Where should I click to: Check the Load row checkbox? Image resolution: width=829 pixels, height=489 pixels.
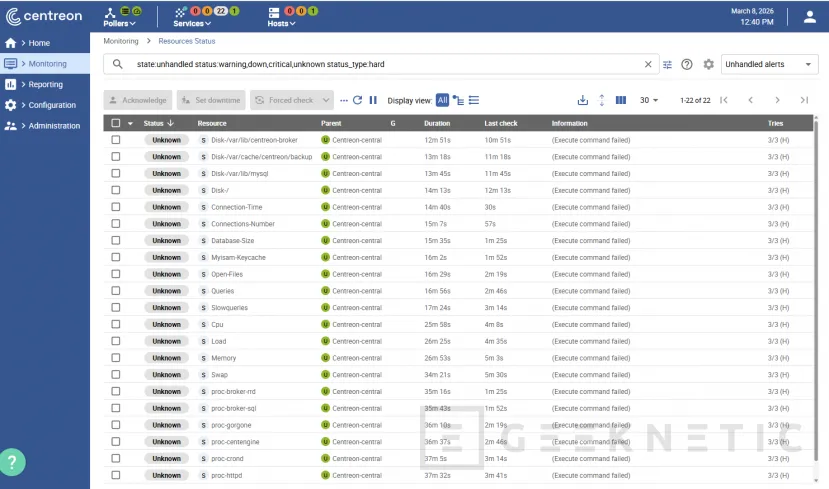click(x=116, y=341)
